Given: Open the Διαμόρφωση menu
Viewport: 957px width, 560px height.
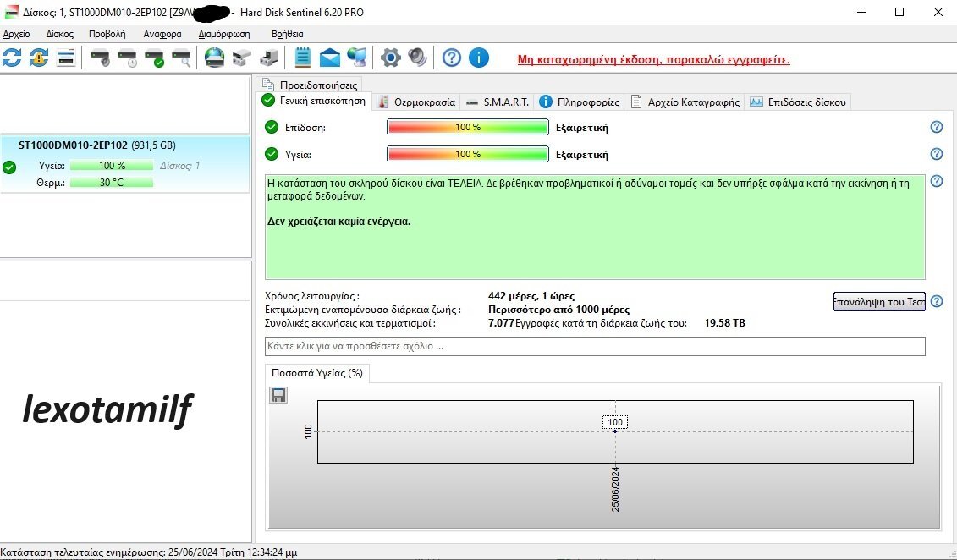Looking at the screenshot, I should pos(224,34).
